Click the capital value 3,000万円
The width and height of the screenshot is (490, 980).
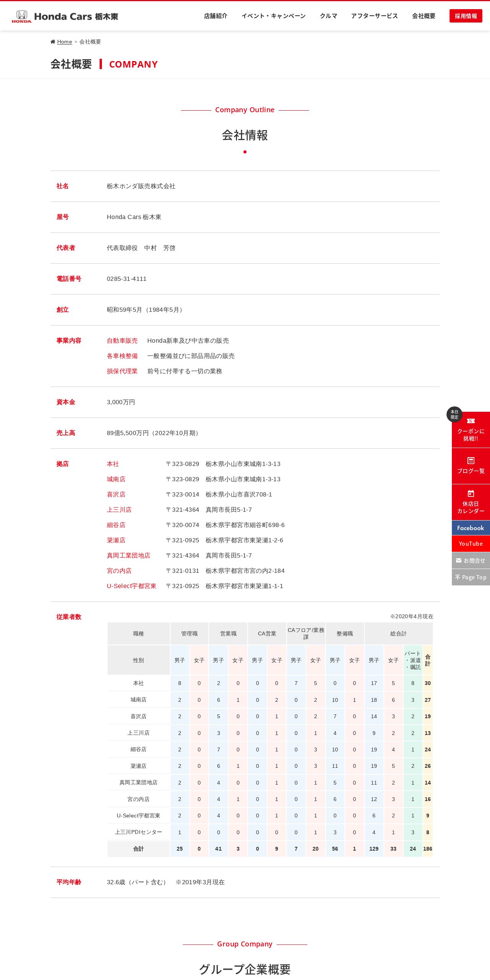pos(121,402)
